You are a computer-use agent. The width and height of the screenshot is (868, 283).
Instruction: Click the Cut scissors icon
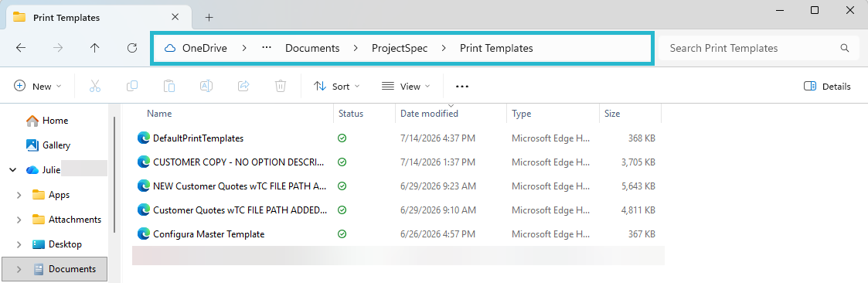pos(94,86)
